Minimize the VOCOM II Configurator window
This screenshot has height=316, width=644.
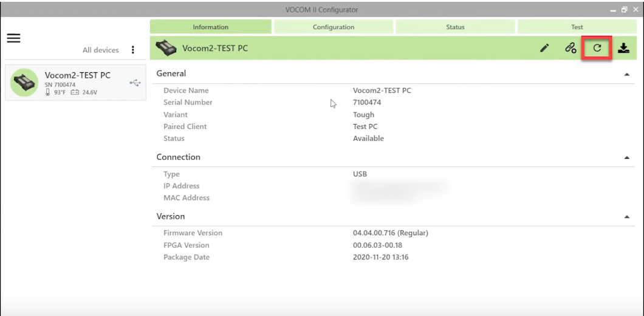click(x=614, y=10)
